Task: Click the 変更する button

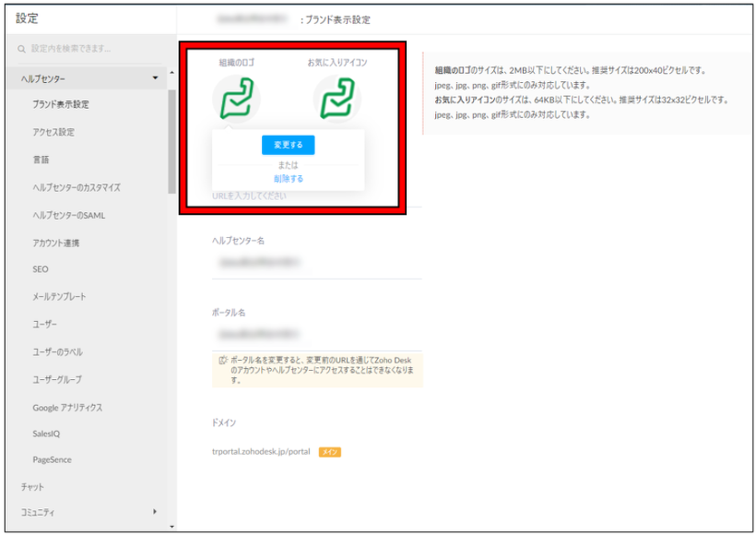Action: (289, 145)
